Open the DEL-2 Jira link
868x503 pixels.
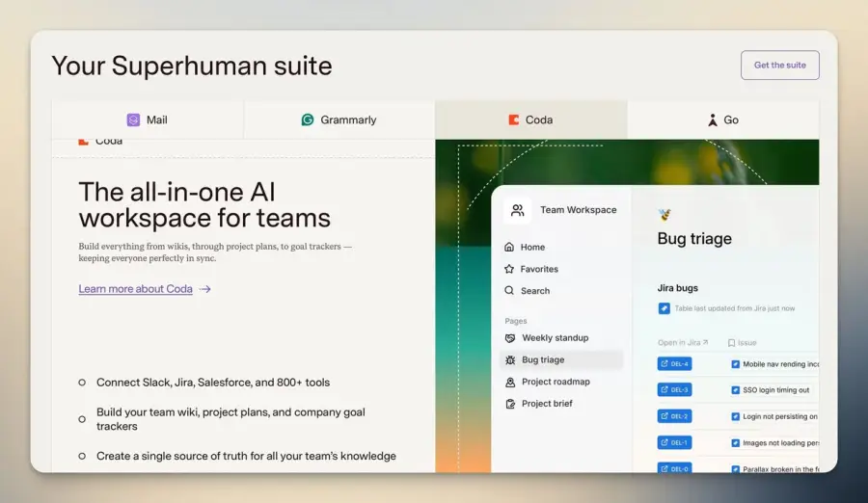pos(674,416)
